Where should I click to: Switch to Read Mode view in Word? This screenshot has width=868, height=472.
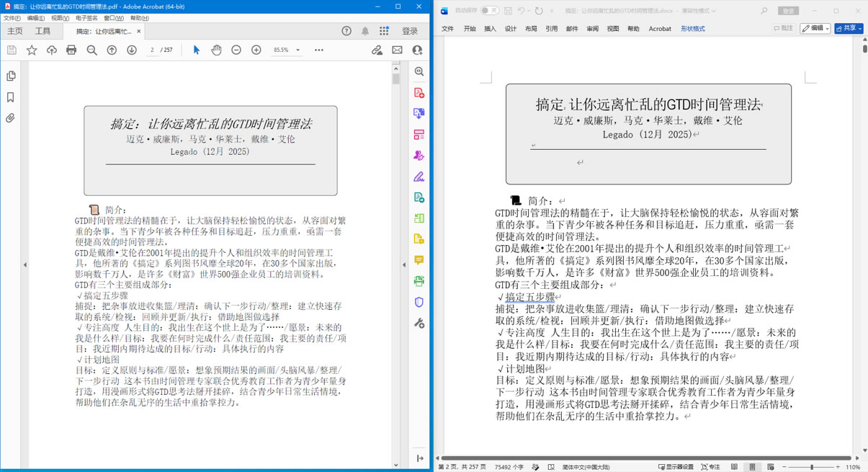tap(734, 467)
